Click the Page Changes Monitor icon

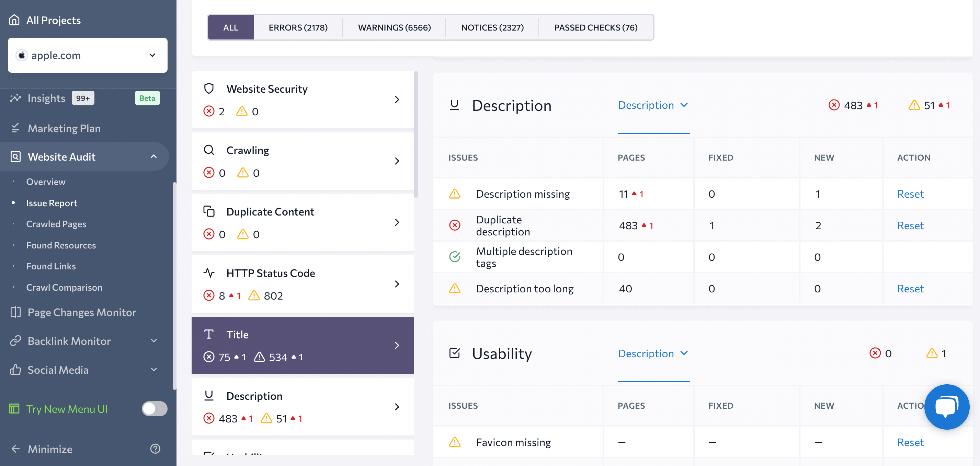(15, 312)
